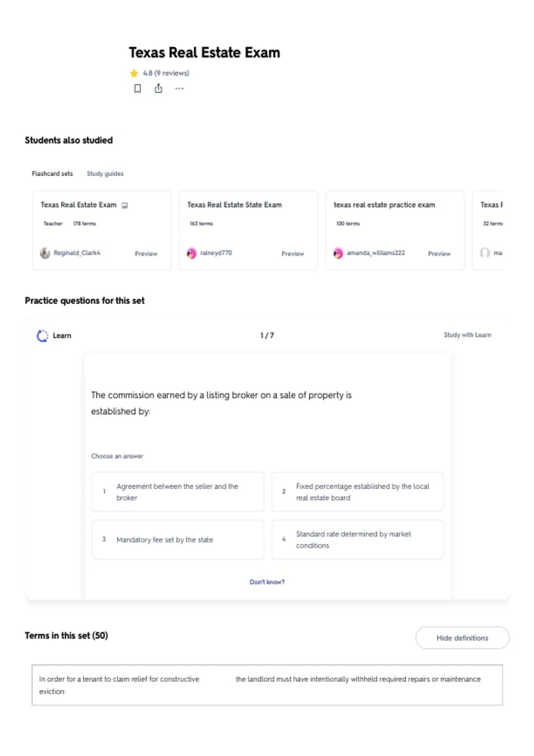Viewport: 534px width, 756px height.
Task: Open the Study with Learn link
Action: pyautogui.click(x=467, y=335)
